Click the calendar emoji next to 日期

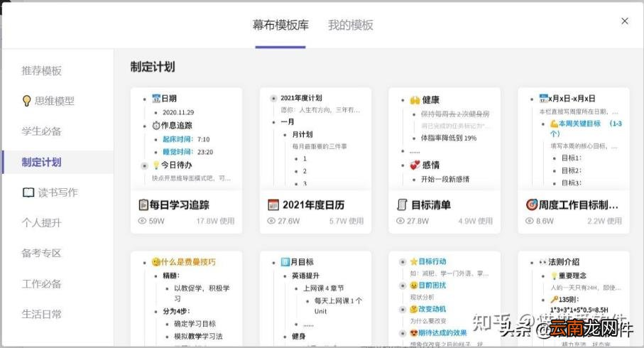click(156, 99)
